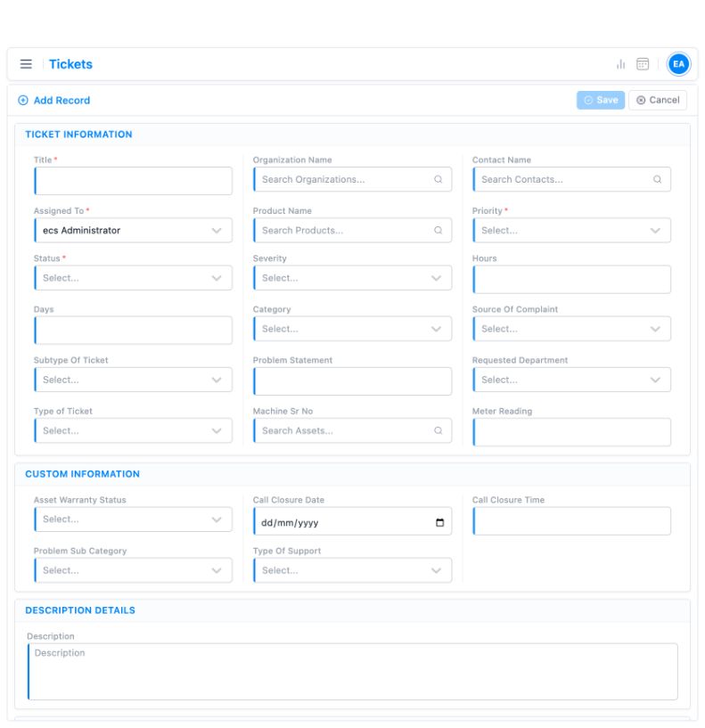Click search icon in Machine Sr No field
Image resolution: width=705 pixels, height=728 pixels.
click(x=438, y=430)
